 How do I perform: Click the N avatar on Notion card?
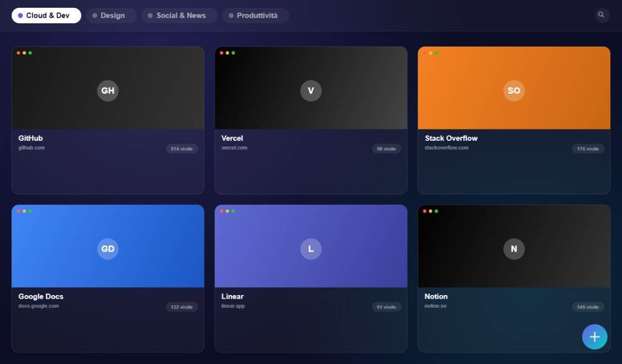point(514,249)
